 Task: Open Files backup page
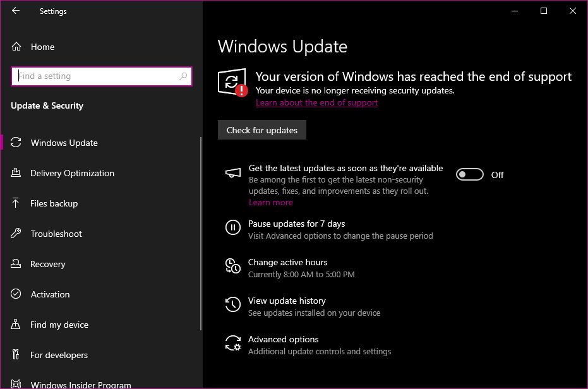(100, 203)
